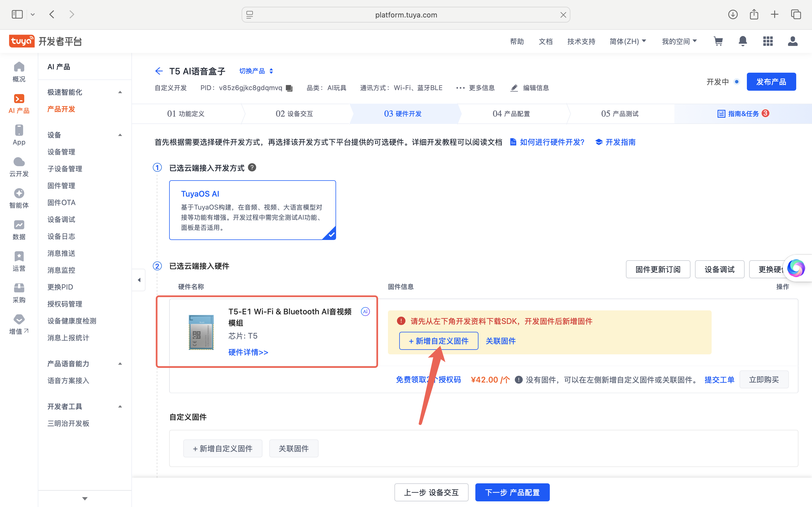
Task: Open 硬件详情>> link for the module
Action: [248, 352]
